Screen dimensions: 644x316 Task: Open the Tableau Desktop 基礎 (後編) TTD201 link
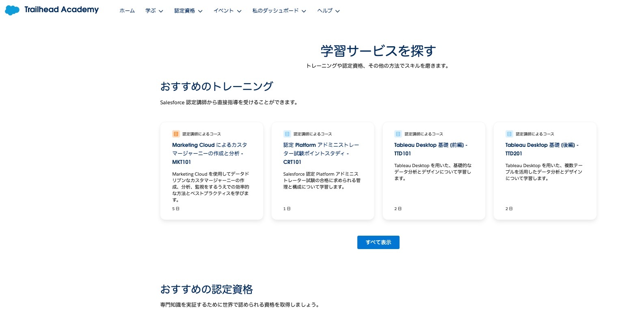click(x=542, y=149)
